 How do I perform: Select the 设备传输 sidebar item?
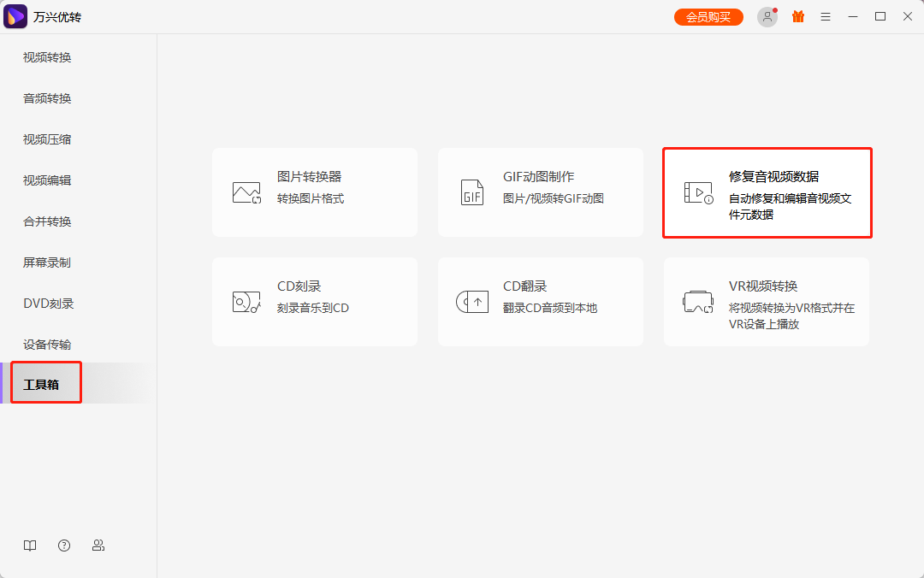[47, 345]
